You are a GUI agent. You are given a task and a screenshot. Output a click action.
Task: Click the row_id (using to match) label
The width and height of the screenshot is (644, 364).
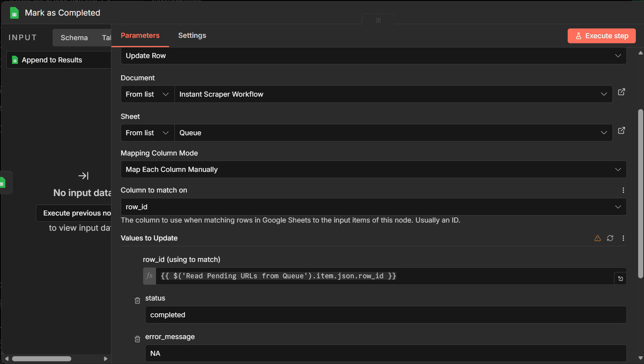click(x=181, y=260)
